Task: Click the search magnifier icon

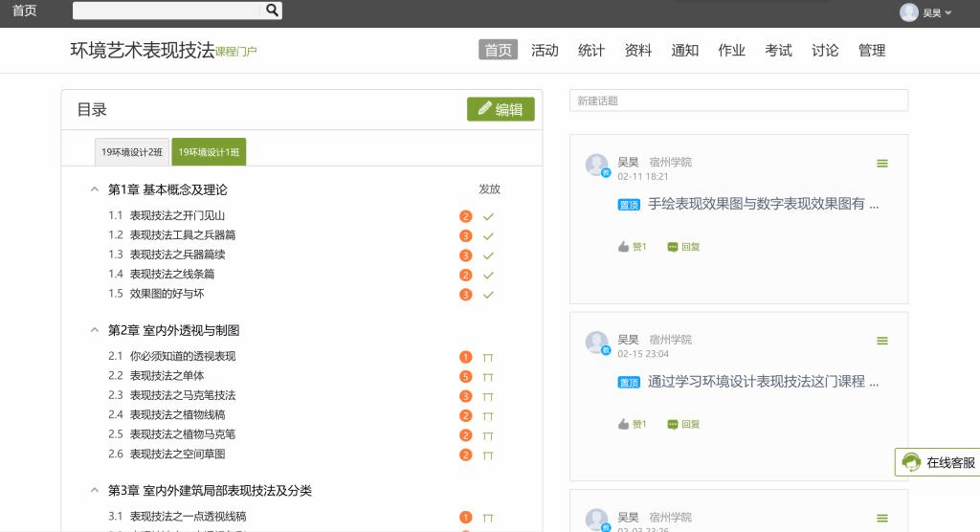Action: (272, 11)
